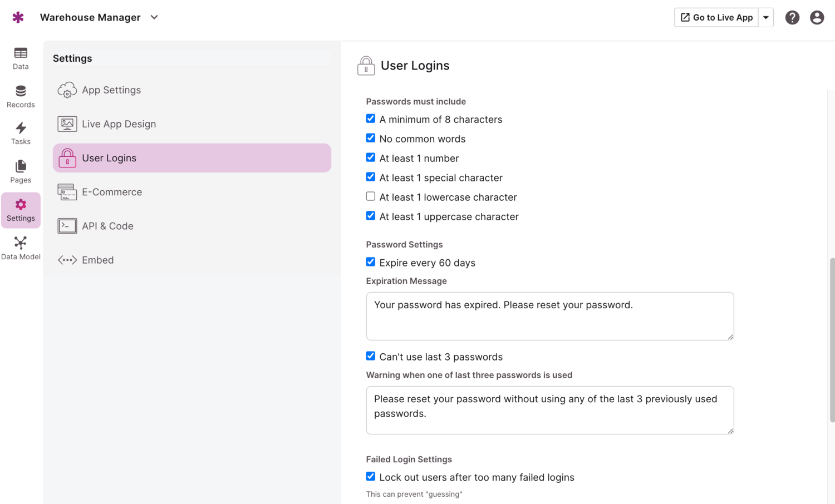Toggle Expire every 60 days checkbox

[371, 262]
